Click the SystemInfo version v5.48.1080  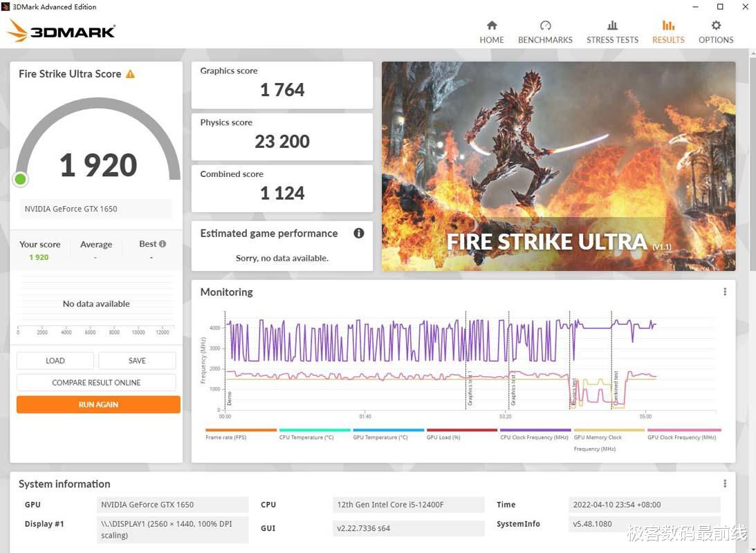(x=645, y=524)
